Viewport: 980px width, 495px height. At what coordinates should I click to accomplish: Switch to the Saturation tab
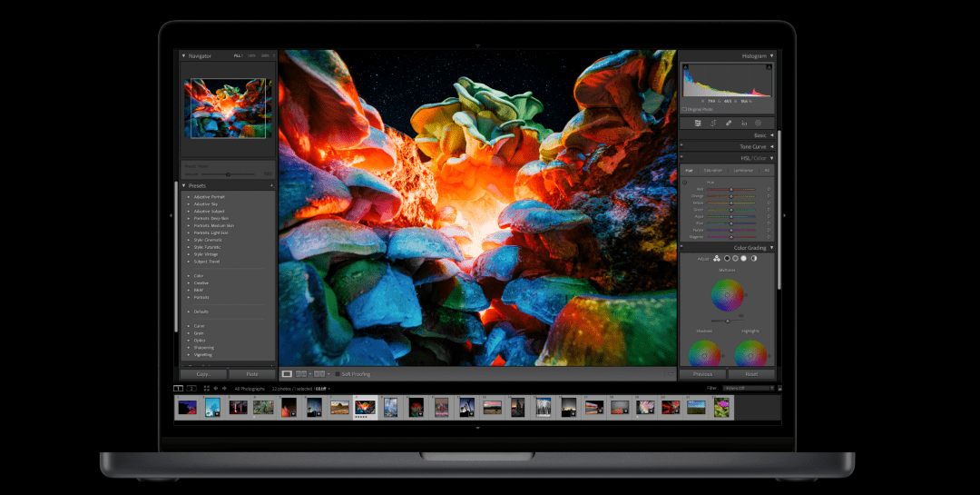tap(712, 170)
